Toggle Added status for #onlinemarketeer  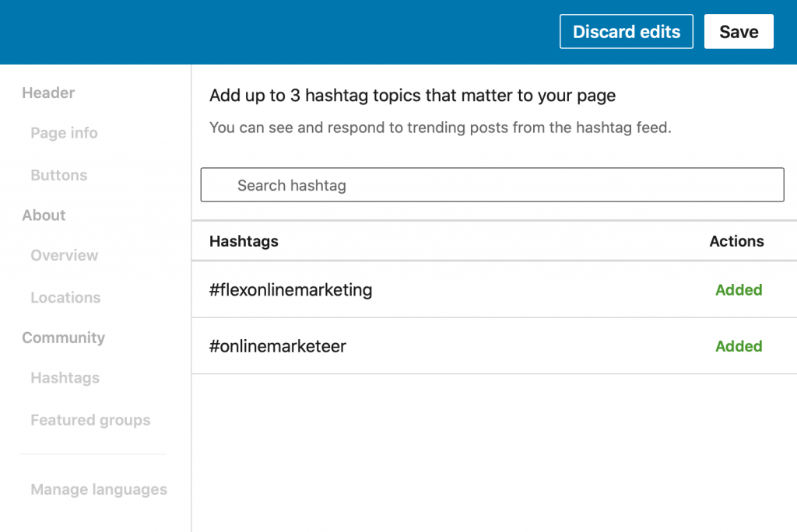738,346
